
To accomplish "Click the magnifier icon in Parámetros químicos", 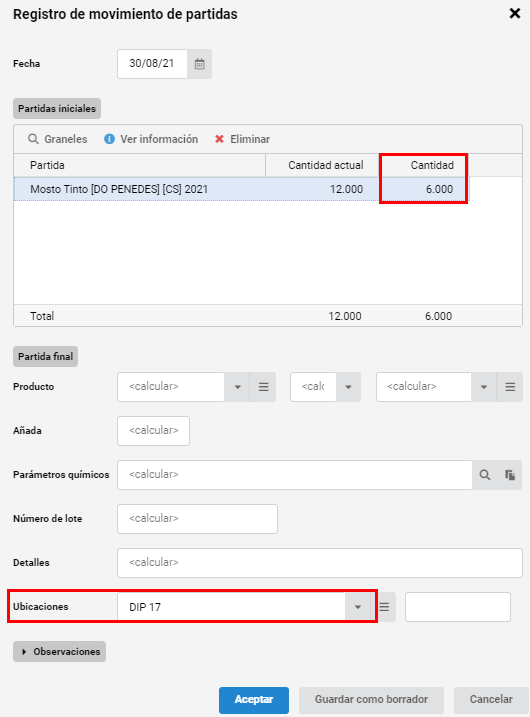I will (x=485, y=475).
